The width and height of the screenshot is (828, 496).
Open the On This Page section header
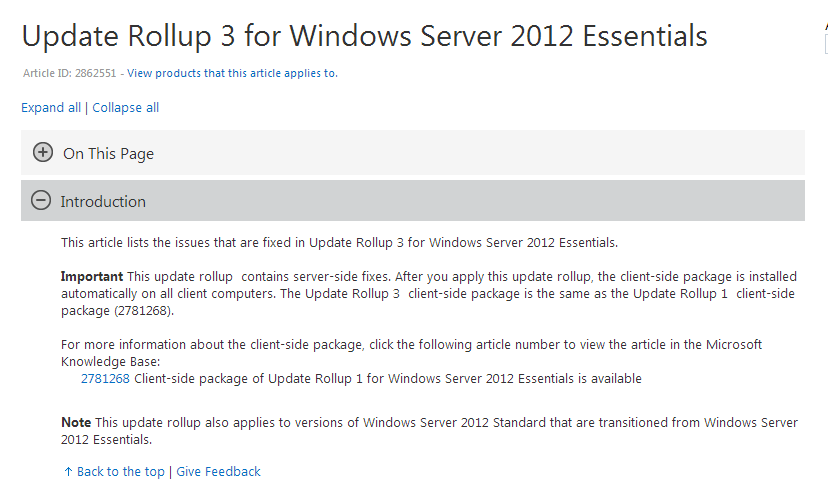(x=108, y=154)
